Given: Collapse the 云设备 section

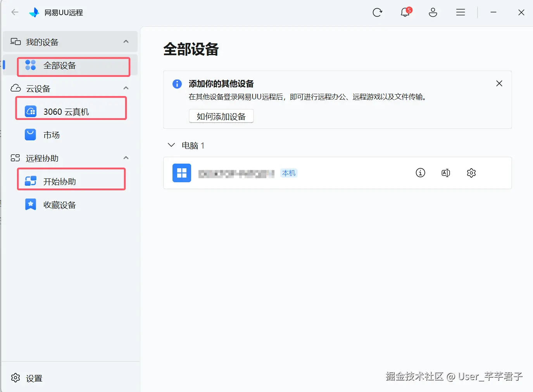Looking at the screenshot, I should point(126,88).
